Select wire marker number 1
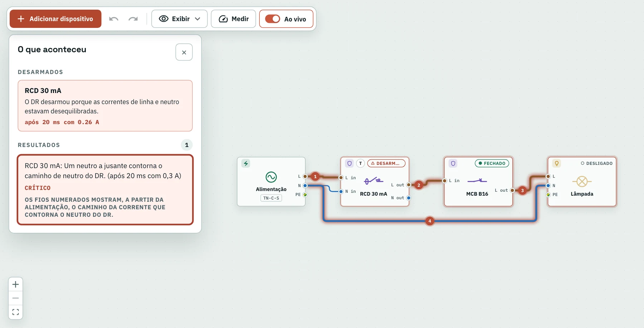Viewport: 644px width, 328px height. click(315, 176)
